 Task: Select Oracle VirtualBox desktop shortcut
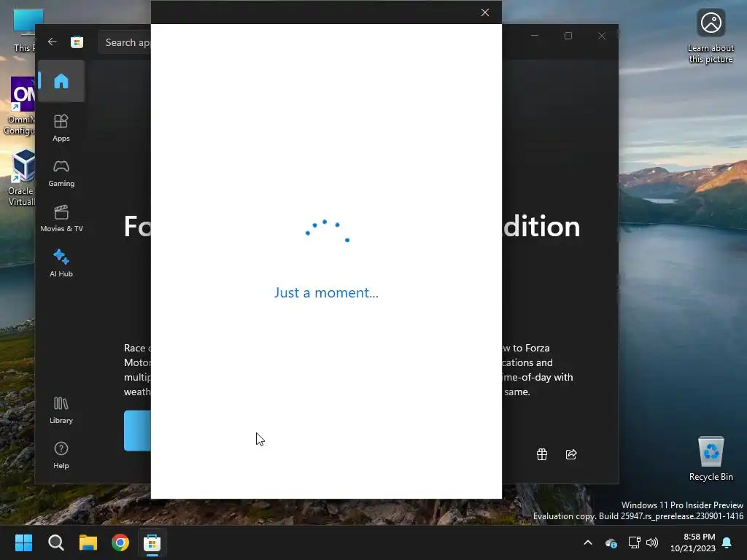[x=21, y=178]
